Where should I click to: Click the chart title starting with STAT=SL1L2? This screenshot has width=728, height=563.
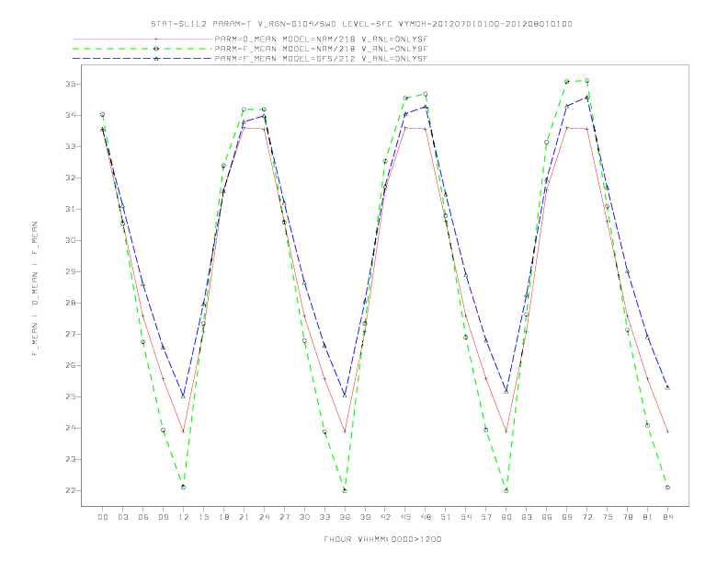click(x=361, y=24)
